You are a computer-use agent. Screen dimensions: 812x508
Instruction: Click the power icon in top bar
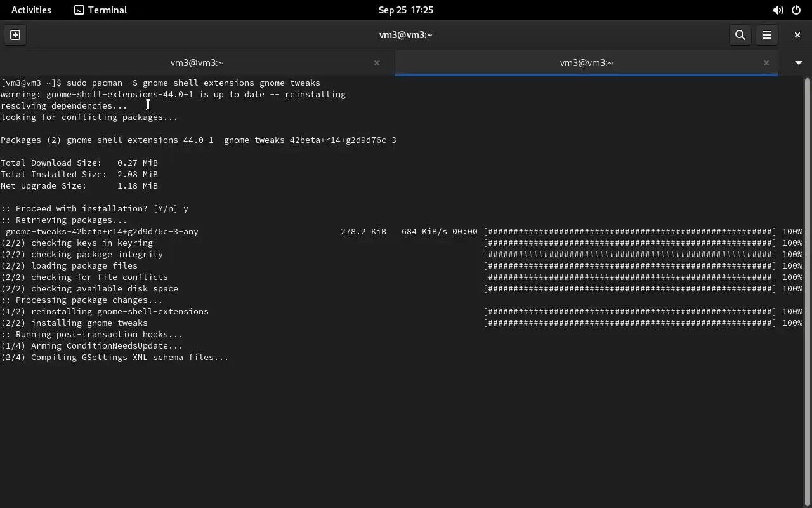[796, 10]
